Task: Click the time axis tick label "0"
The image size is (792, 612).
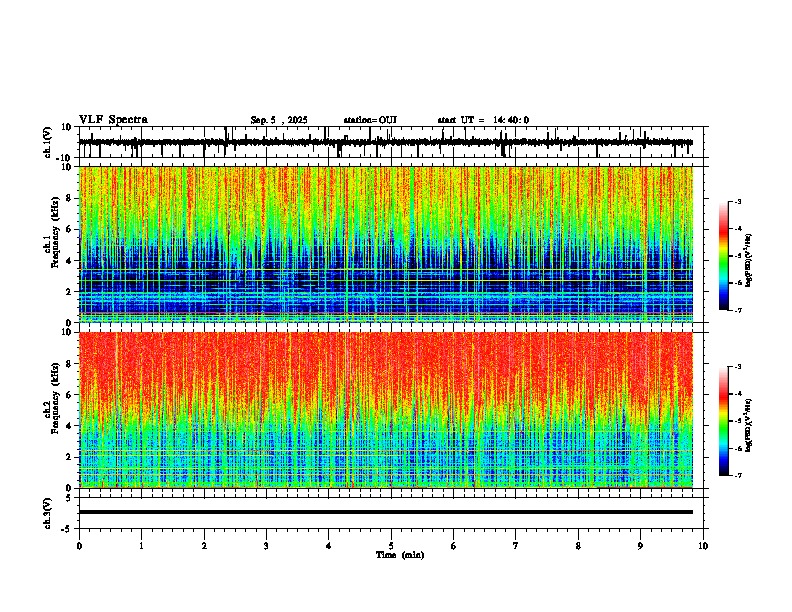Action: pos(79,546)
